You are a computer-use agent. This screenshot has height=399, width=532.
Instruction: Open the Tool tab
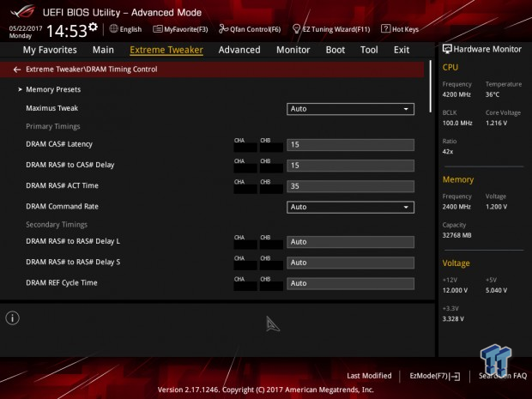(x=369, y=50)
